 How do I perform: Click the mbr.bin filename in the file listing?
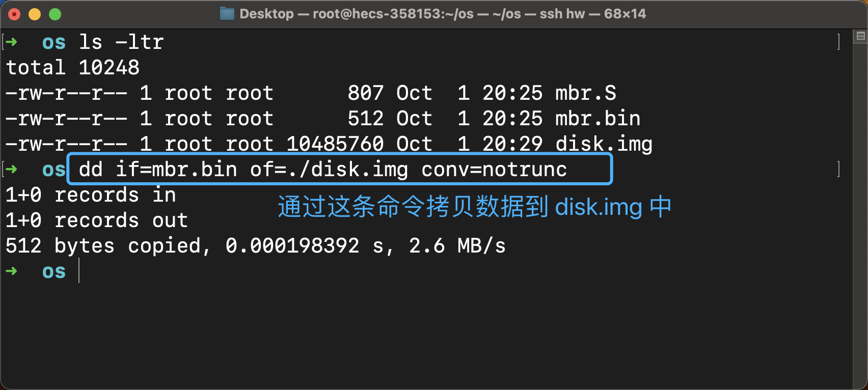(x=598, y=118)
